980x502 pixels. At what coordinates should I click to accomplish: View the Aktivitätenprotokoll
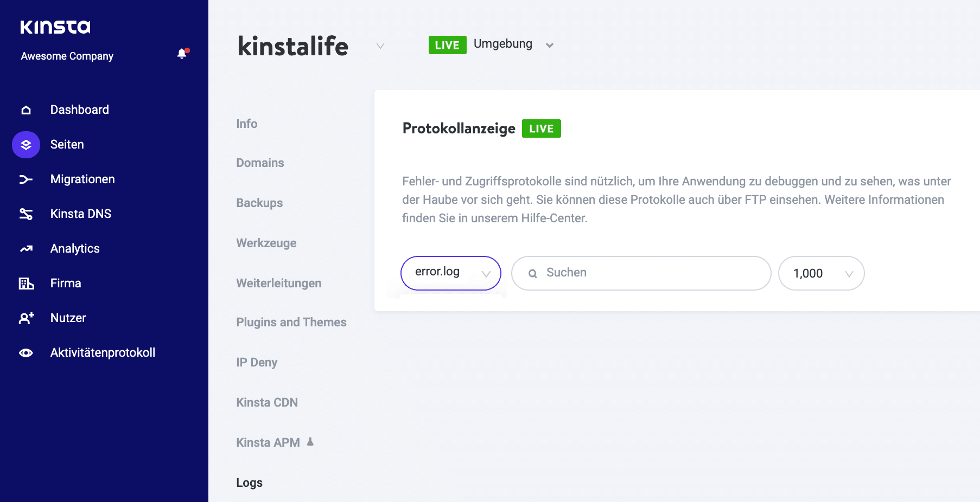(103, 352)
